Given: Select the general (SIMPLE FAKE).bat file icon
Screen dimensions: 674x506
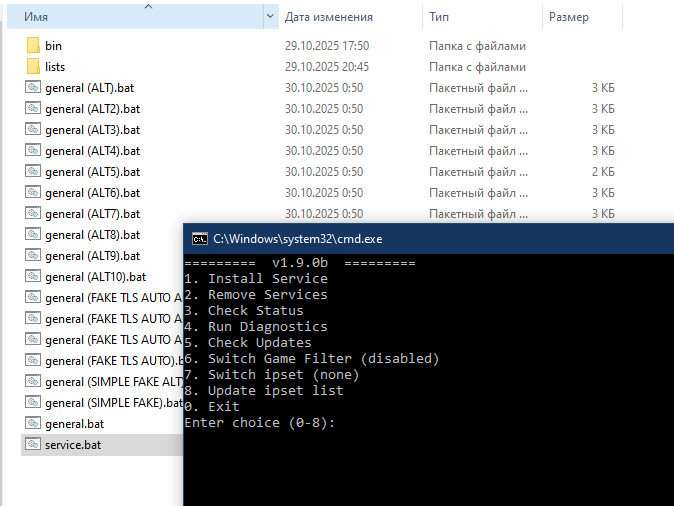Looking at the screenshot, I should 33,402.
